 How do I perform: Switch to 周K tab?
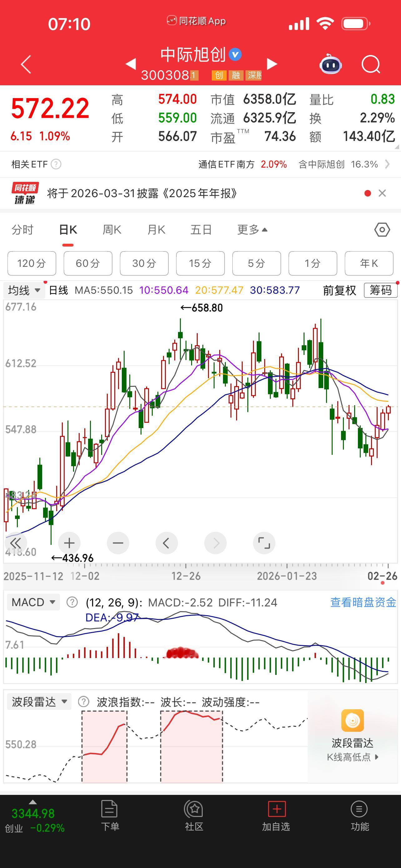point(112,230)
